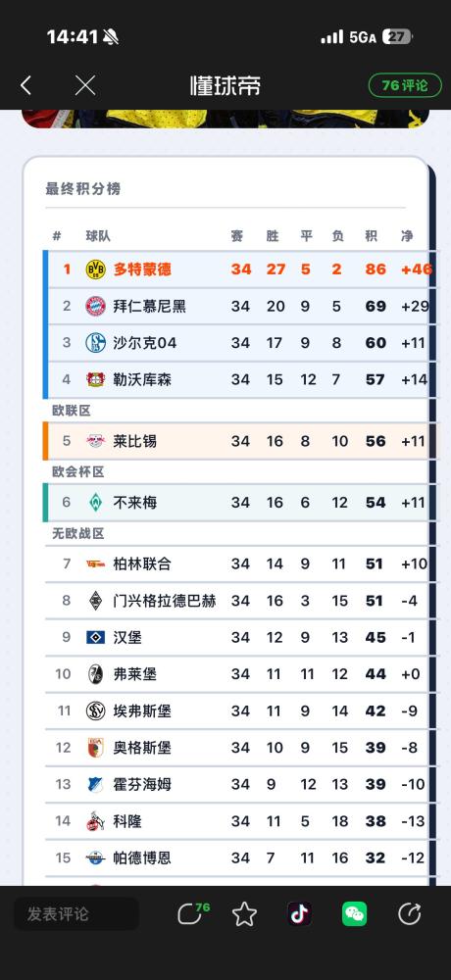Tap the 不来梅 club logo

tap(96, 503)
